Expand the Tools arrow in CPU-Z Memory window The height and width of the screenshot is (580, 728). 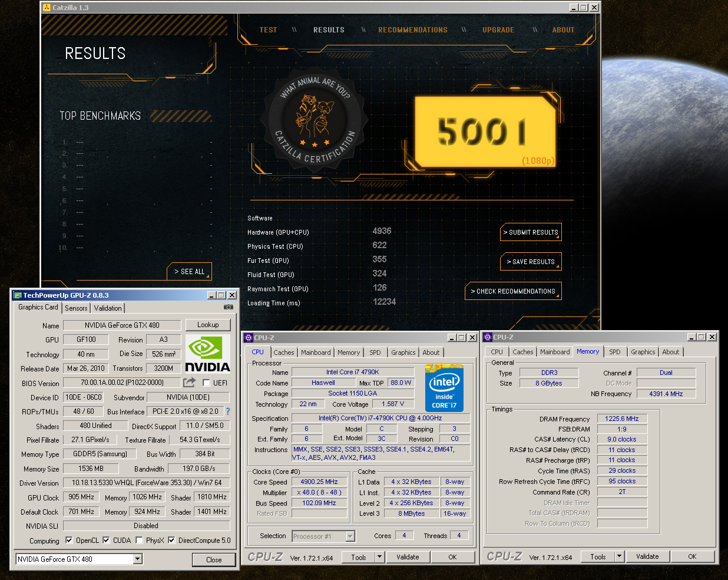point(619,556)
